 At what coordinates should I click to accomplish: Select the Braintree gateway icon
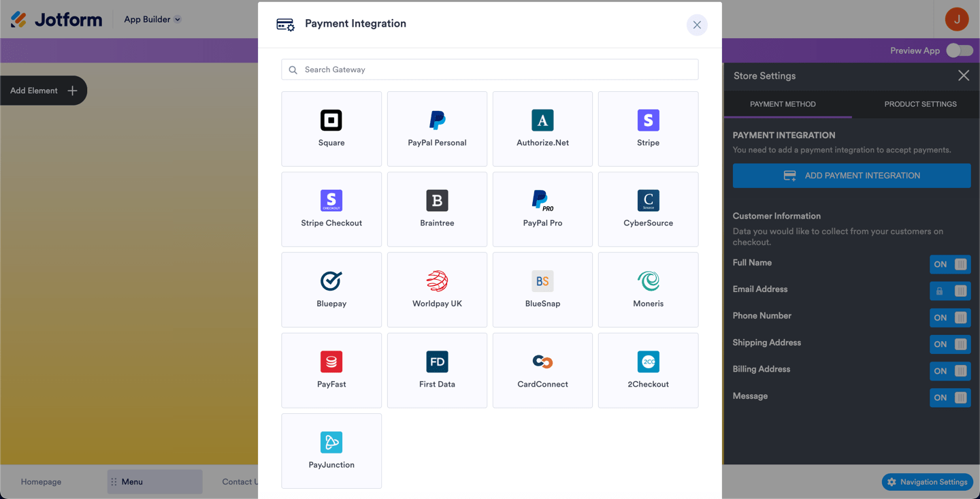click(x=437, y=201)
